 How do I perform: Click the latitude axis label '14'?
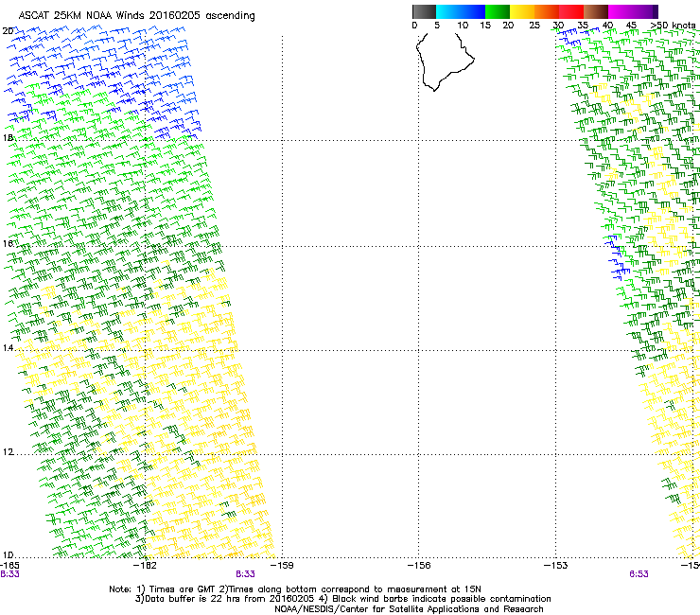tap(8, 348)
